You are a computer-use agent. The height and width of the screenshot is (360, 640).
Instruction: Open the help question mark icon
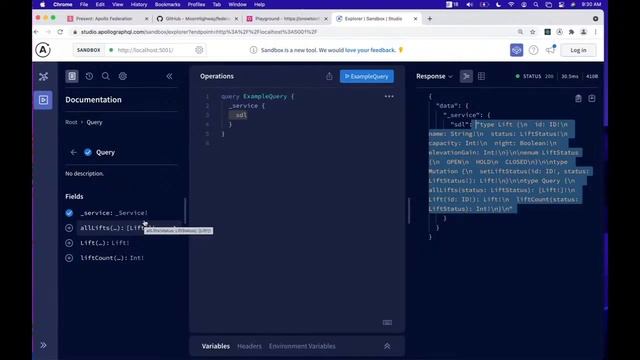tap(533, 50)
